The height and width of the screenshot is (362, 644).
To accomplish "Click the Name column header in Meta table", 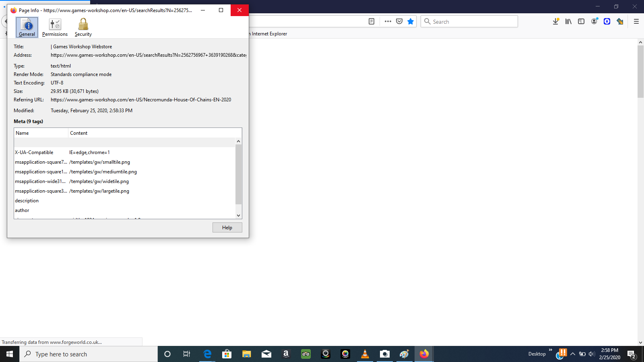I will [41, 133].
